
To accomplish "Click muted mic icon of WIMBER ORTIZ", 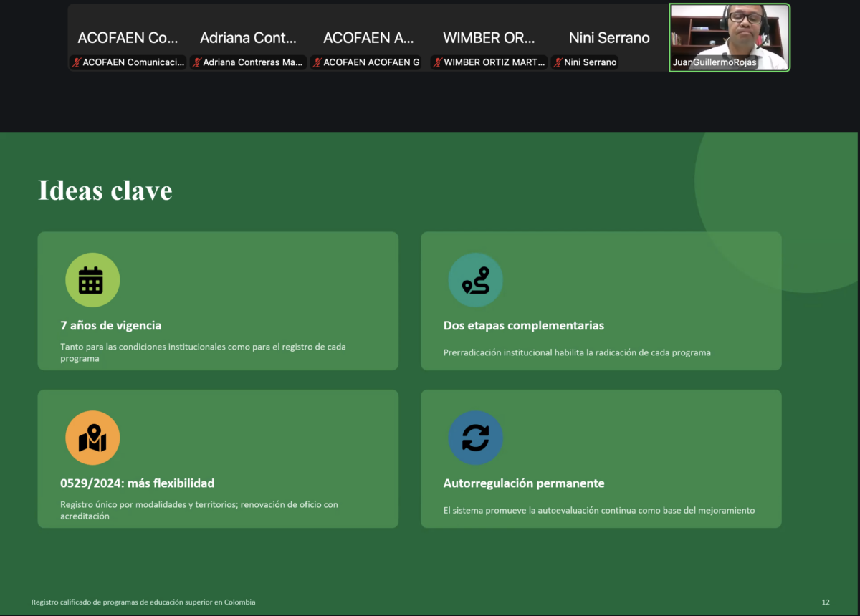I will [437, 62].
